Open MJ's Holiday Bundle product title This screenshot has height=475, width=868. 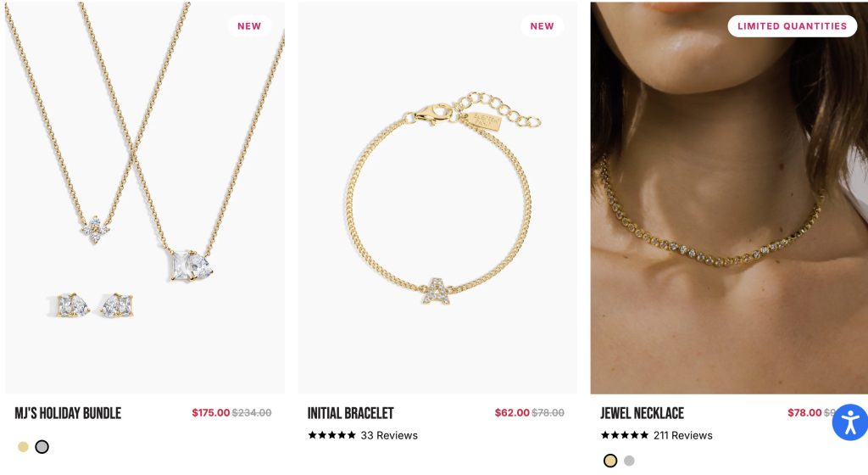click(x=68, y=413)
